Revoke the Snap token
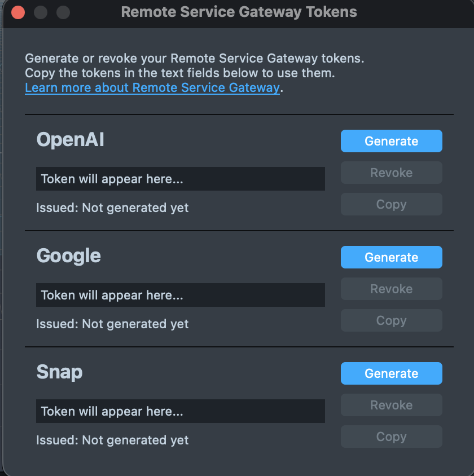The width and height of the screenshot is (474, 476). tap(391, 405)
